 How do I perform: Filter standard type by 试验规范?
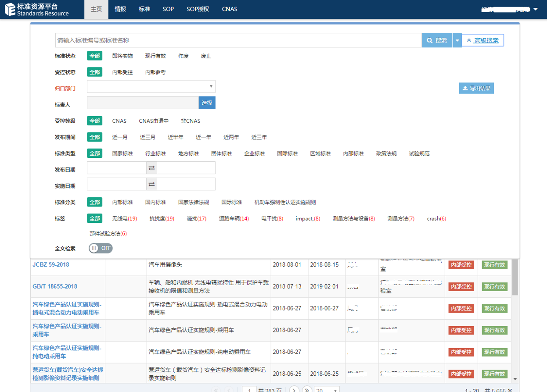tap(419, 153)
